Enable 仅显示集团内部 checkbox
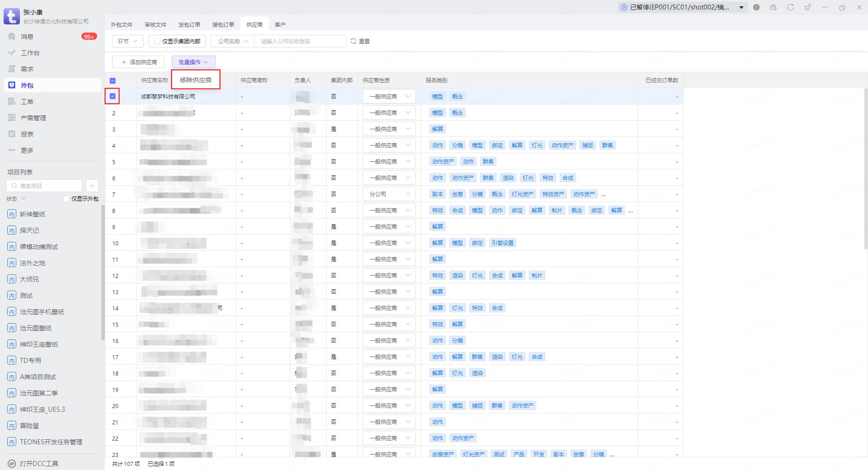This screenshot has width=868, height=470. [x=157, y=42]
